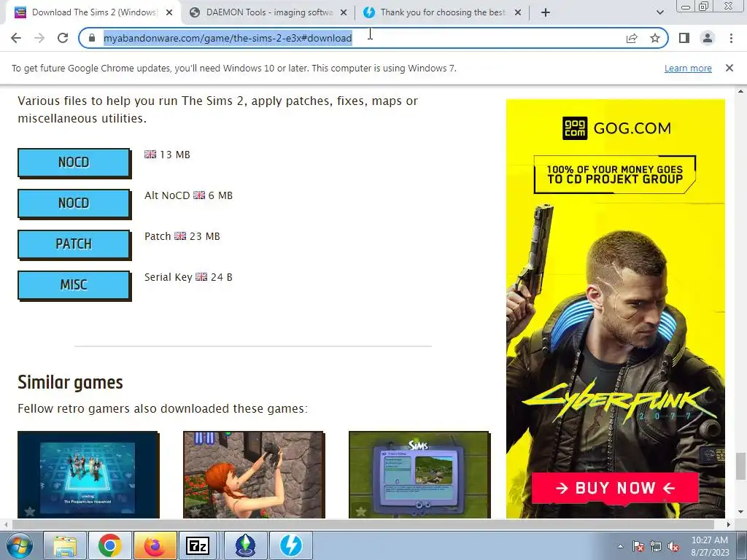Image resolution: width=747 pixels, height=560 pixels.
Task: Bookmark this tab with the star icon
Action: pyautogui.click(x=655, y=38)
